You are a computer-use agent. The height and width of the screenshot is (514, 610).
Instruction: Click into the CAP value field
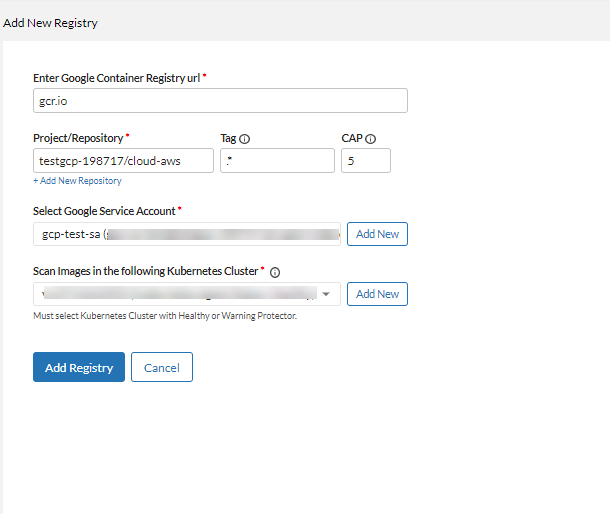tap(365, 161)
